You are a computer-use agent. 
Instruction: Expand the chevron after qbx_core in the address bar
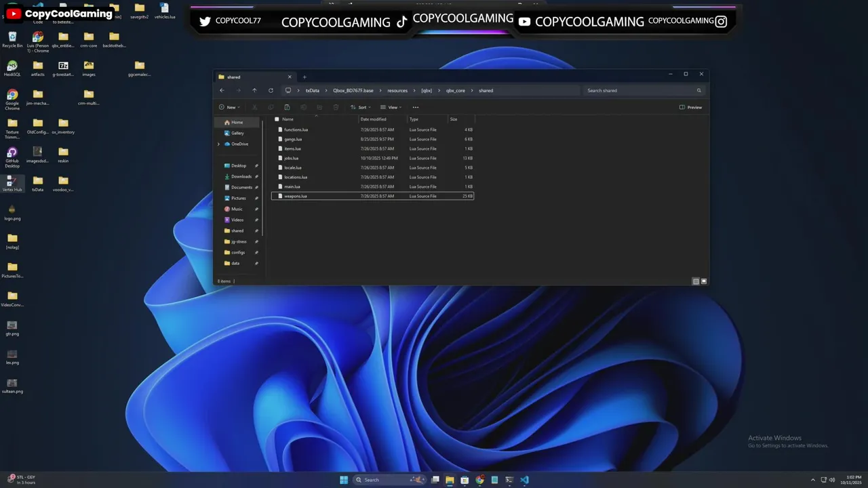(x=472, y=90)
